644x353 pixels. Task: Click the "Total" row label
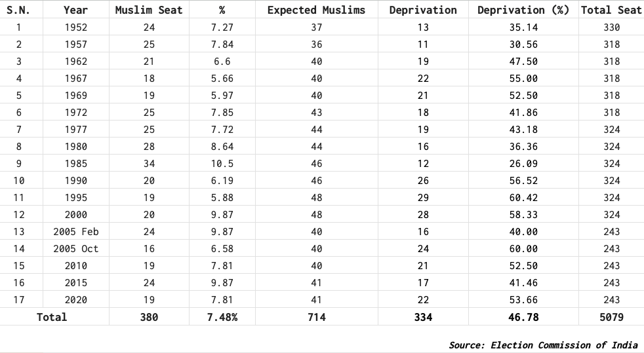tap(52, 317)
